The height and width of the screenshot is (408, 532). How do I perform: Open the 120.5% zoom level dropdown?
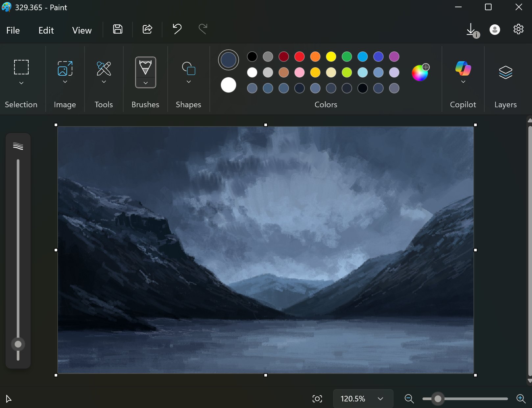pyautogui.click(x=363, y=399)
